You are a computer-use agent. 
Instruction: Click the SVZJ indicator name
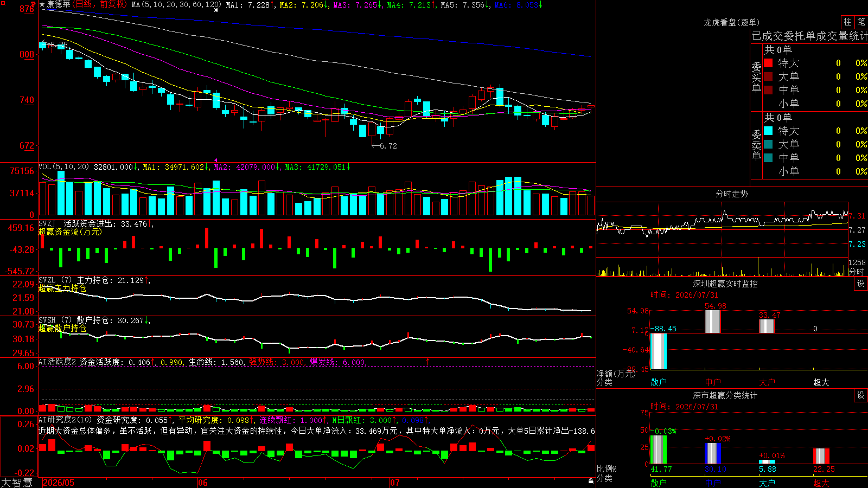pos(47,223)
